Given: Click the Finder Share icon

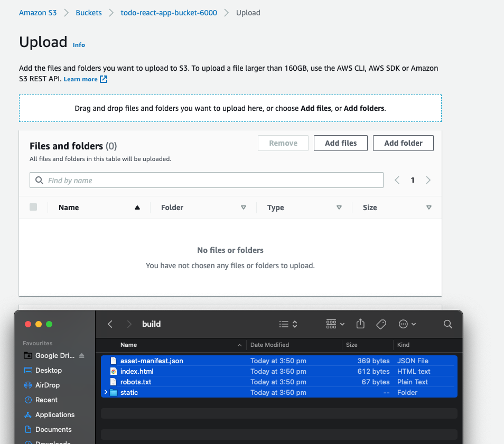Looking at the screenshot, I should tap(360, 324).
